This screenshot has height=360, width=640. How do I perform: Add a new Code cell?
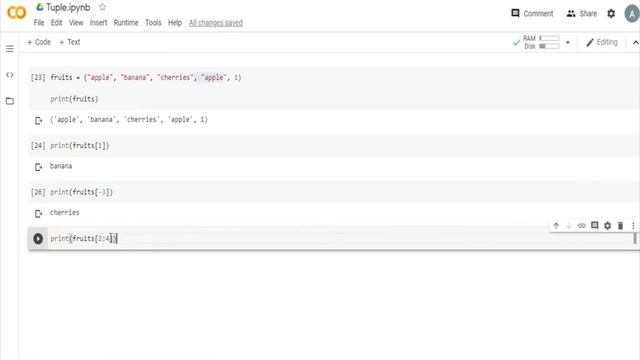coord(39,42)
